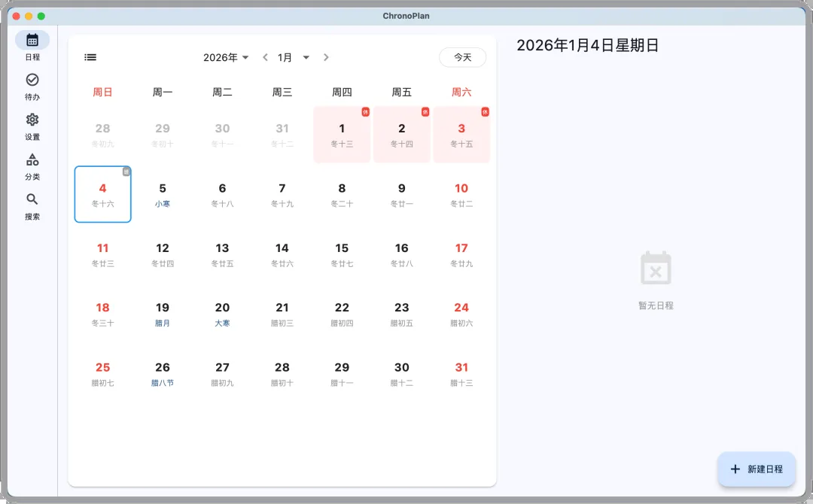Expand the 1月 month dropdown

[x=294, y=57]
